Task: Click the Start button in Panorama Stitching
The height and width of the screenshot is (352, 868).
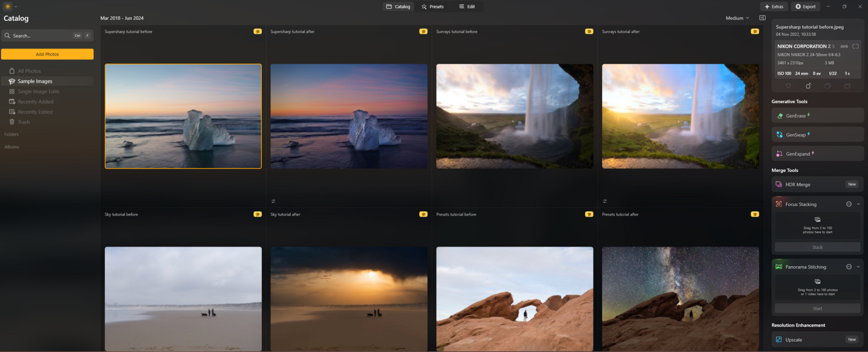Action: (818, 309)
